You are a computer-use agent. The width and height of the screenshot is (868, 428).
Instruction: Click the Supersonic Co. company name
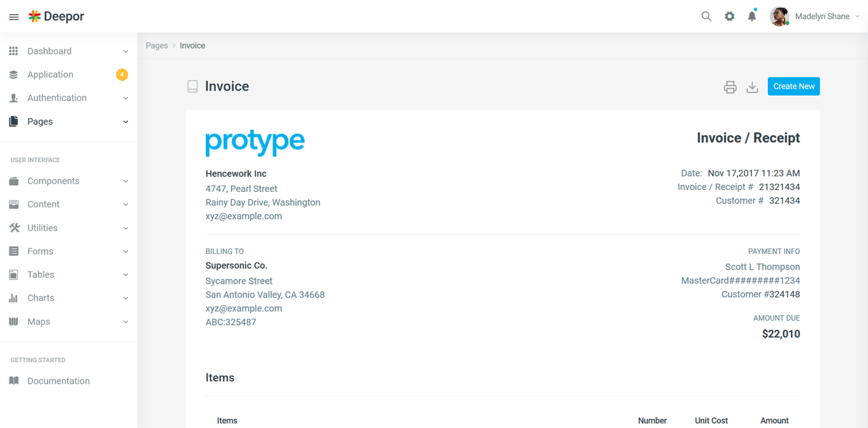pyautogui.click(x=236, y=266)
